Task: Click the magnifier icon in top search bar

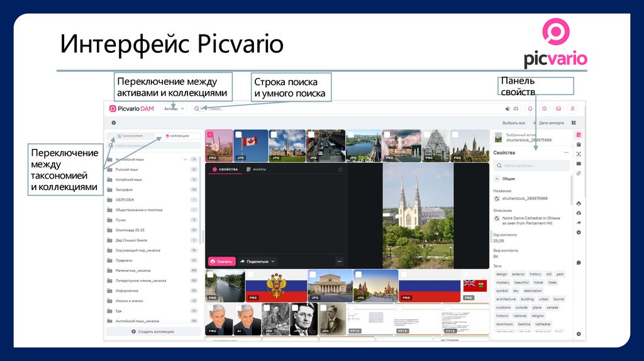Action: tap(197, 108)
